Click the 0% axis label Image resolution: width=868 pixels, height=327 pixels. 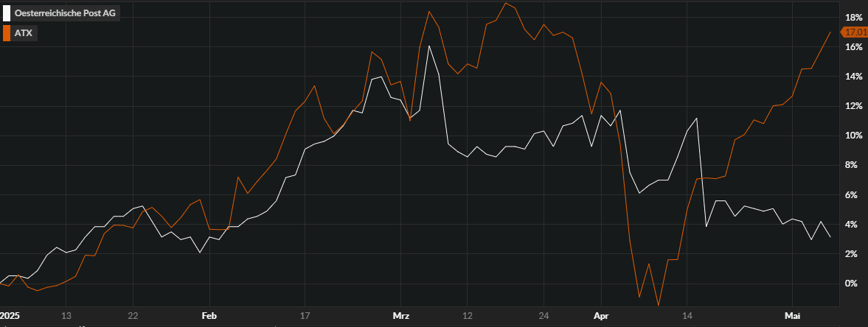point(851,284)
